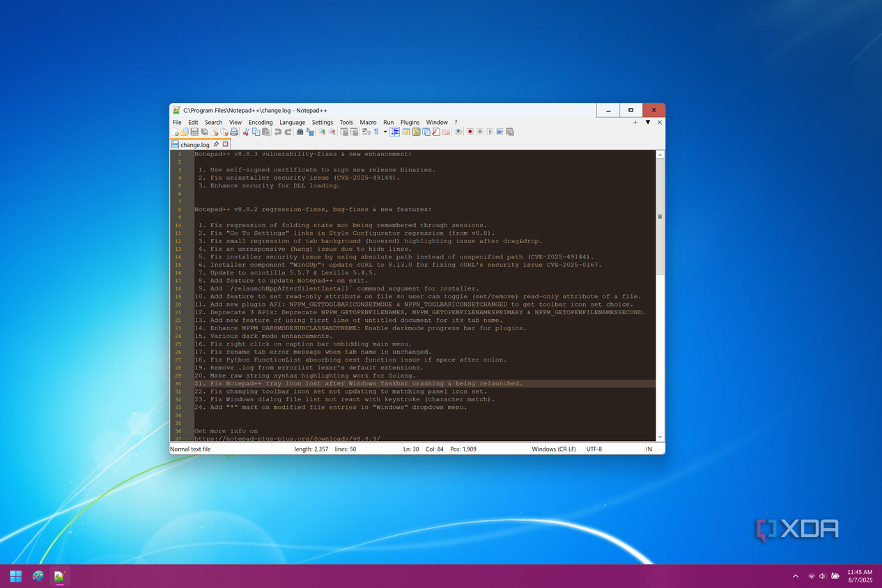Click the notepad-plus-plus.org downloads URL
The height and width of the screenshot is (588, 882).
(287, 439)
